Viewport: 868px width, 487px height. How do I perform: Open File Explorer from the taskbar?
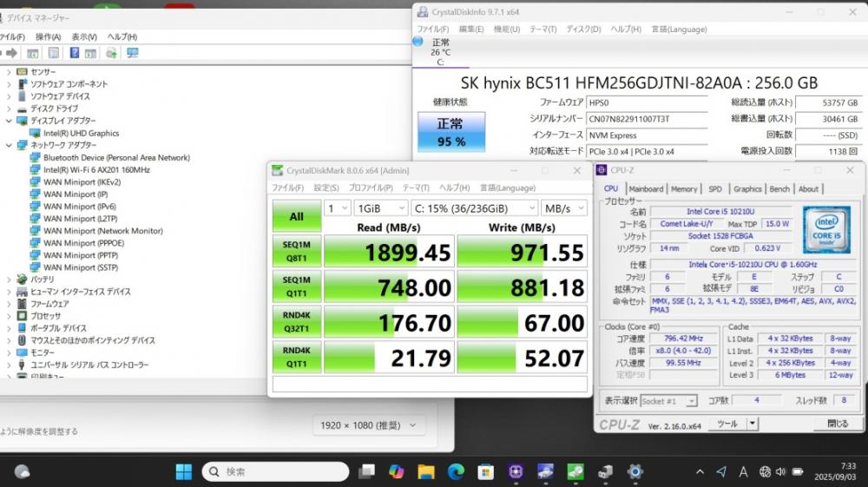pos(425,471)
